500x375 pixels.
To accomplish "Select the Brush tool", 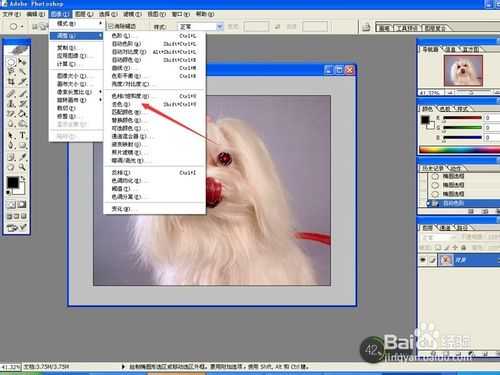I will (x=22, y=93).
